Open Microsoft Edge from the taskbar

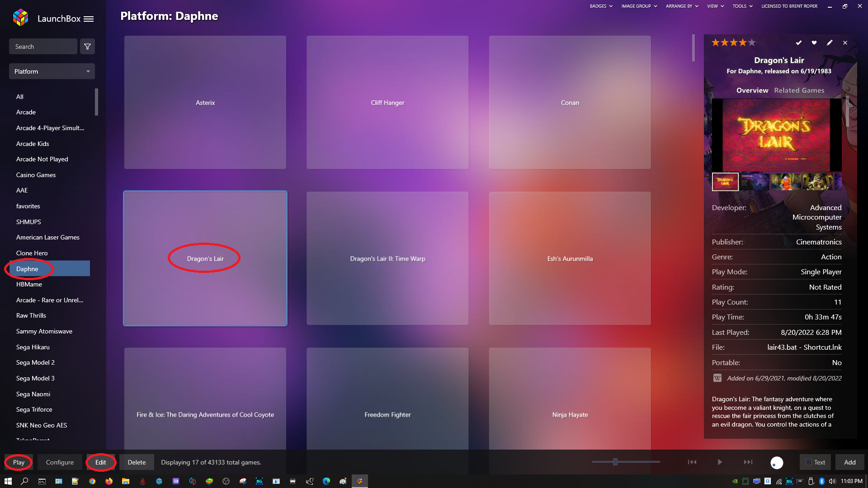(x=326, y=481)
